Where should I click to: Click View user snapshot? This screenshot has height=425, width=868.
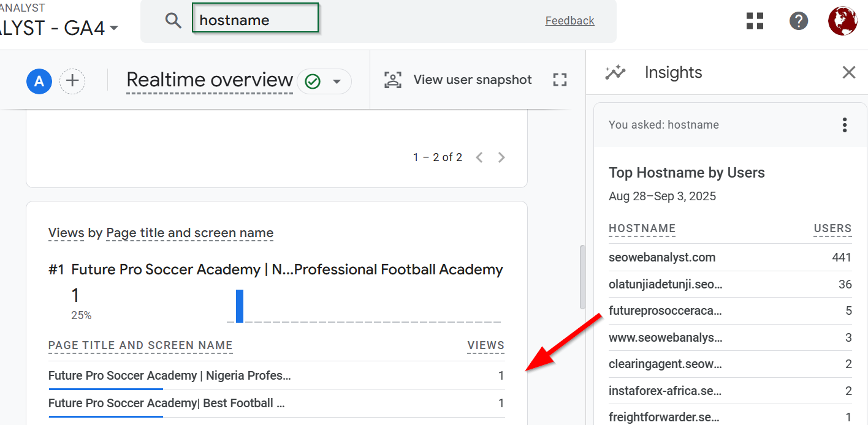tap(473, 80)
